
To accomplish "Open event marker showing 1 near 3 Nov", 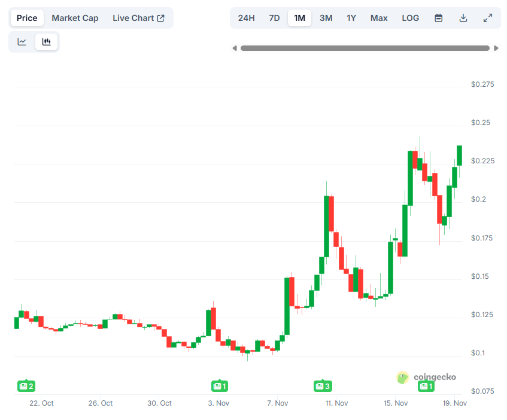I will 219,386.
